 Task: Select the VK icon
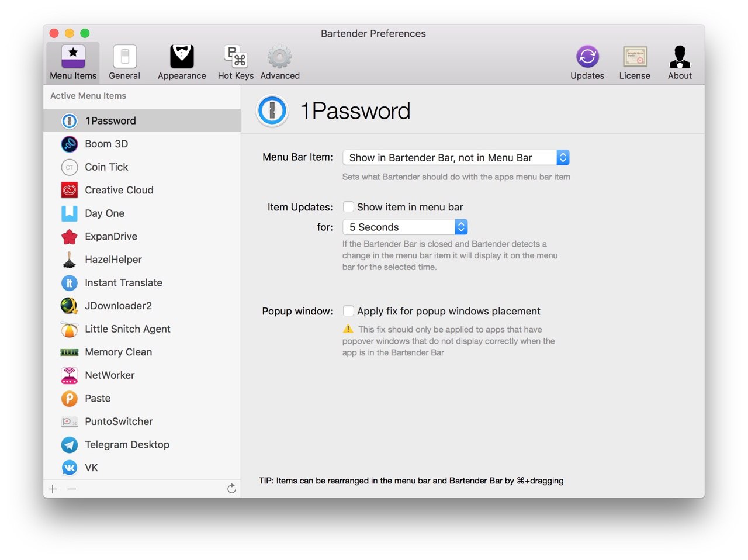tap(70, 468)
